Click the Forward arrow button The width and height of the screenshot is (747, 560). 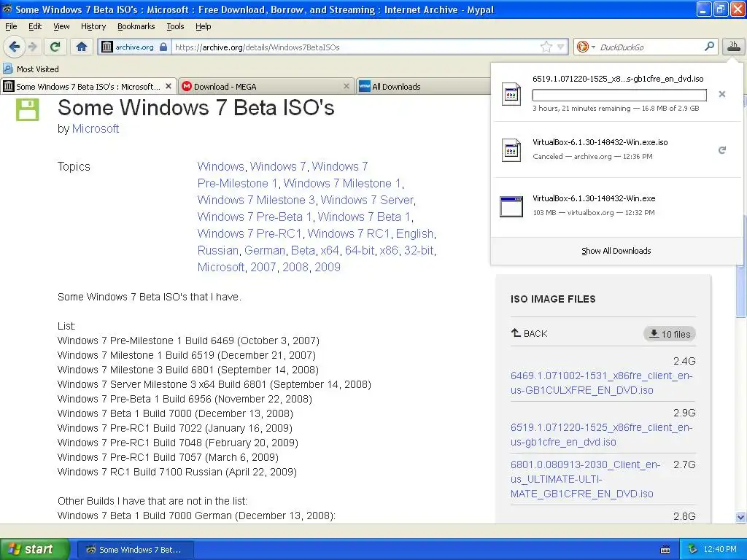[33, 47]
